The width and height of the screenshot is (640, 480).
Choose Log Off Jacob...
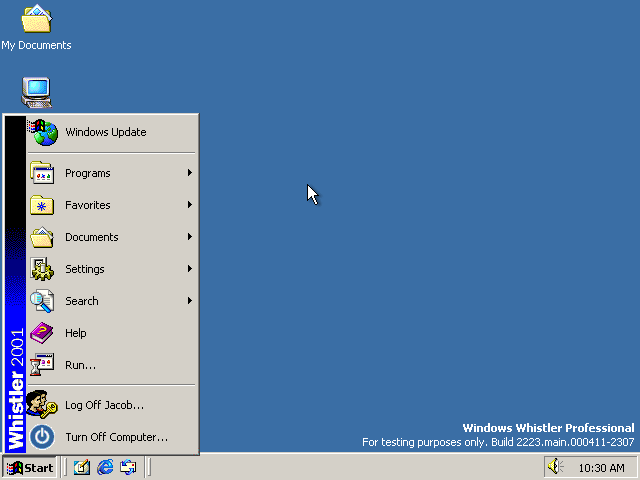tap(112, 405)
